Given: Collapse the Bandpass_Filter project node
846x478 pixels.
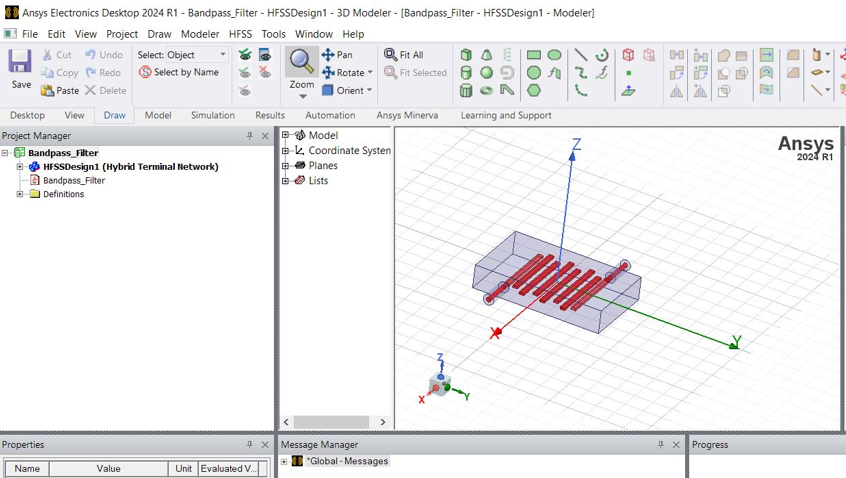Looking at the screenshot, I should (x=5, y=153).
